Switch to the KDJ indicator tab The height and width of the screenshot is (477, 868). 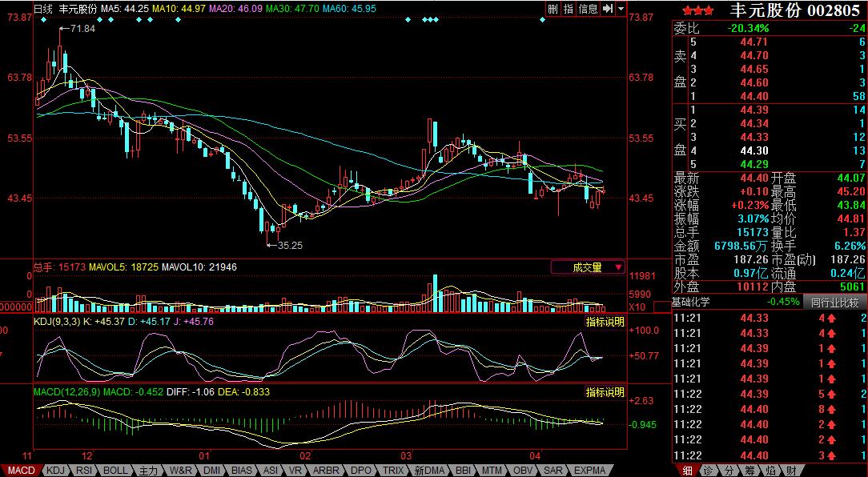click(55, 471)
